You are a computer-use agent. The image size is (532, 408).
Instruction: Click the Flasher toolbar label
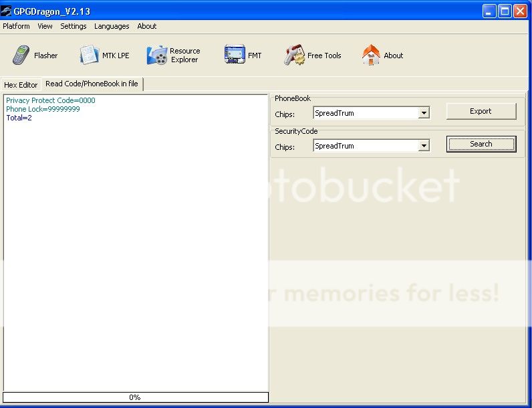(x=46, y=56)
